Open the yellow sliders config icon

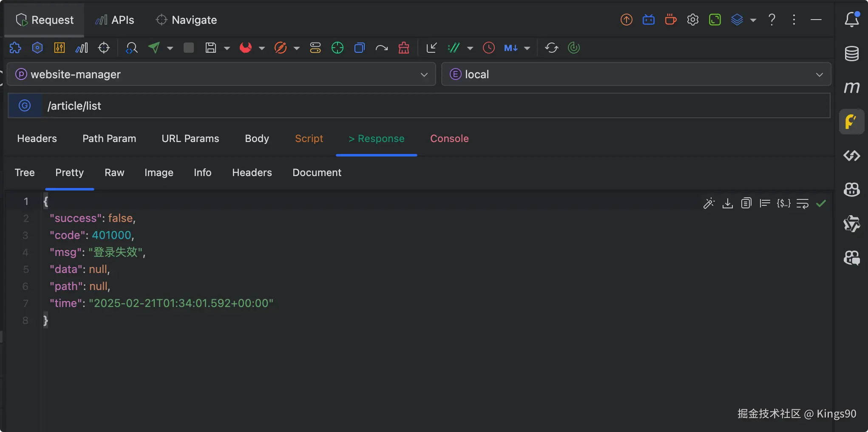pyautogui.click(x=60, y=48)
